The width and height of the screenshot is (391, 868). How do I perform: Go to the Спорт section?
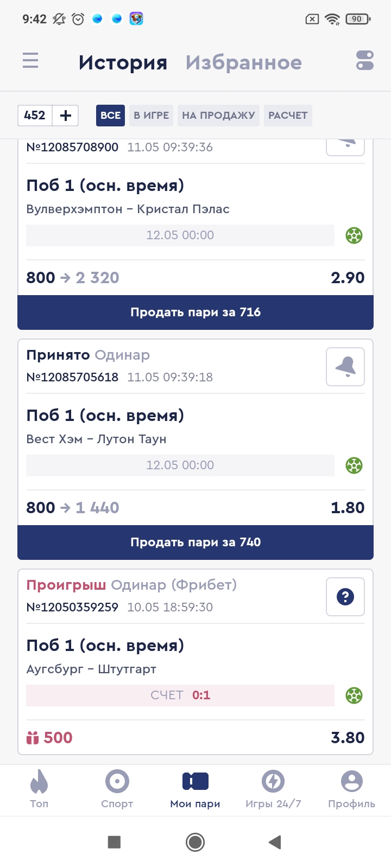[117, 789]
